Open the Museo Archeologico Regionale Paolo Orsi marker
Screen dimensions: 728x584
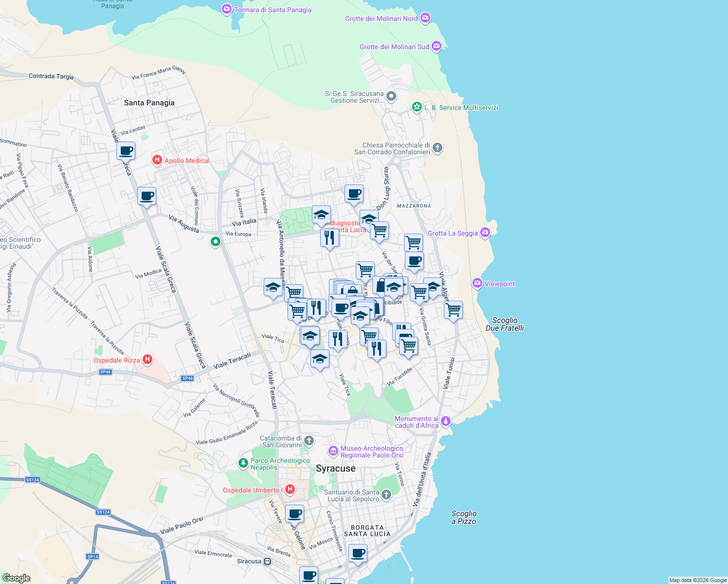[333, 452]
